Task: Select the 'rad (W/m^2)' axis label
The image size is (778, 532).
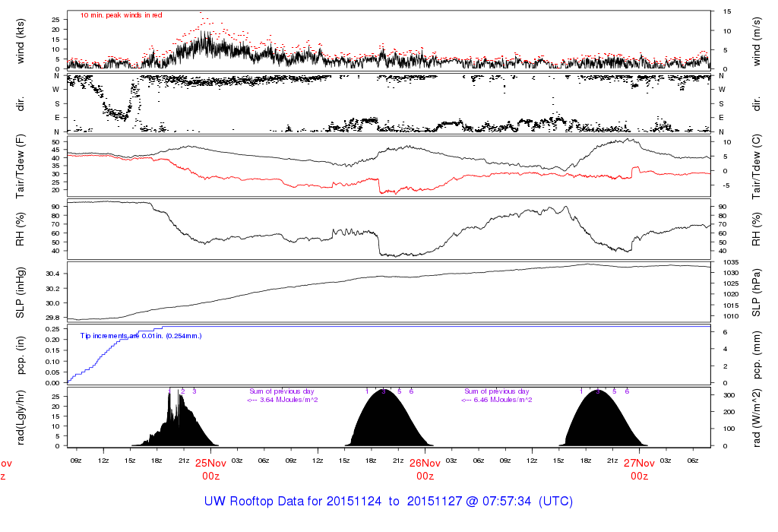Action: click(756, 417)
